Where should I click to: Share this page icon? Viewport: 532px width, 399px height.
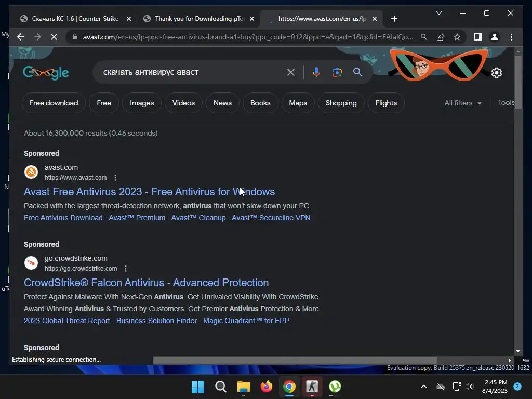click(441, 37)
